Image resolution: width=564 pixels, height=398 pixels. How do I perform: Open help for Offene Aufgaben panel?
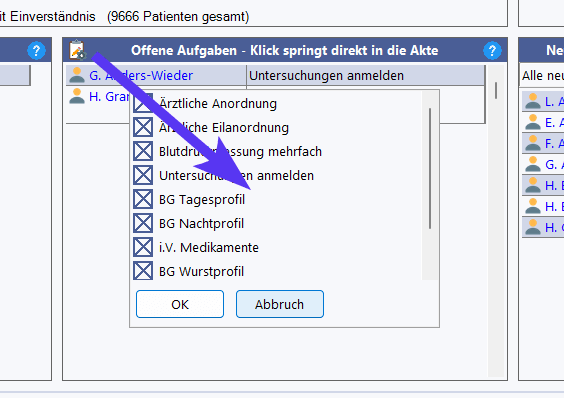pyautogui.click(x=492, y=50)
